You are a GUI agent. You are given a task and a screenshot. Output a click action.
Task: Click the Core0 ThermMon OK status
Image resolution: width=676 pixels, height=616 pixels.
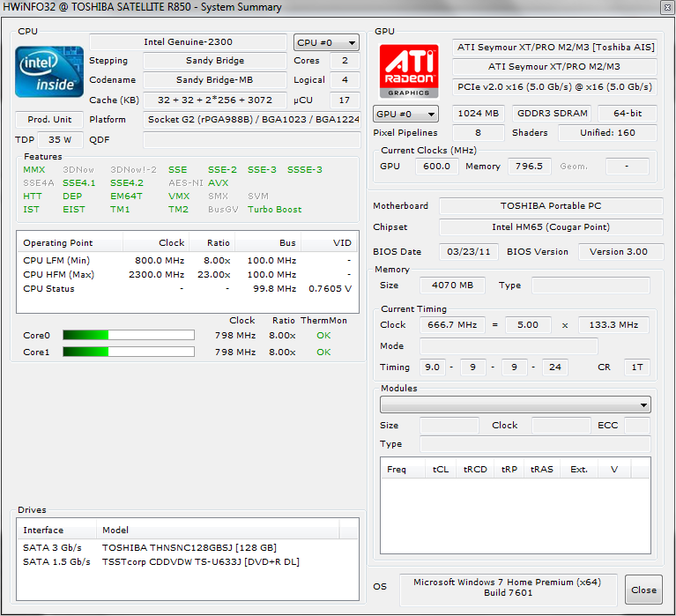point(323,336)
